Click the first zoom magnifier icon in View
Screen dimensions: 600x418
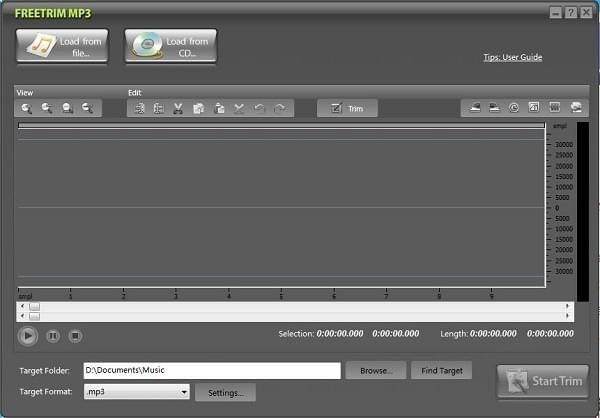27,108
